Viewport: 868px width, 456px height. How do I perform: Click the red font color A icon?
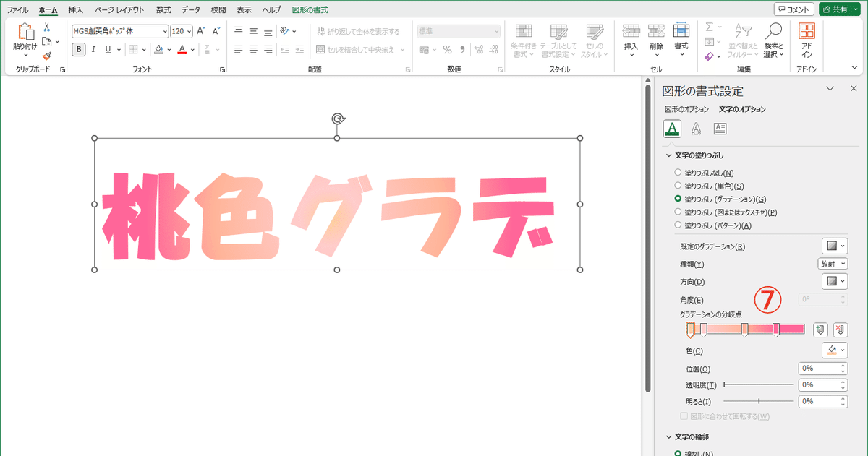coord(182,49)
